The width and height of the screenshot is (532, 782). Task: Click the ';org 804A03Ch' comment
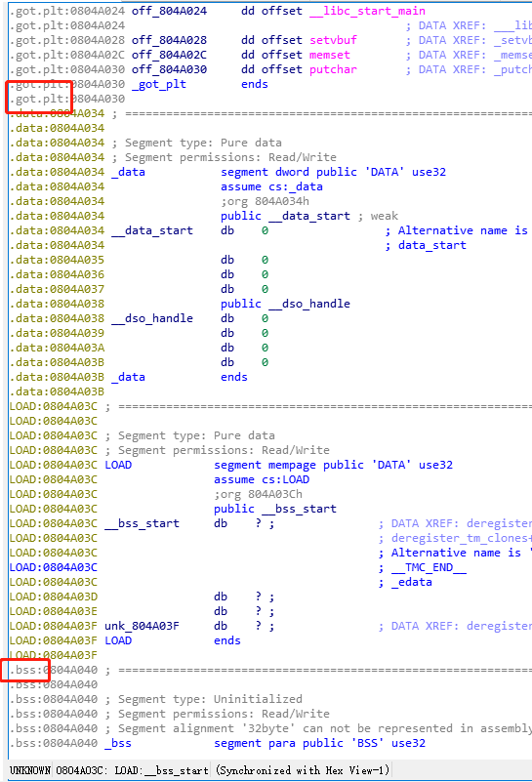click(258, 494)
